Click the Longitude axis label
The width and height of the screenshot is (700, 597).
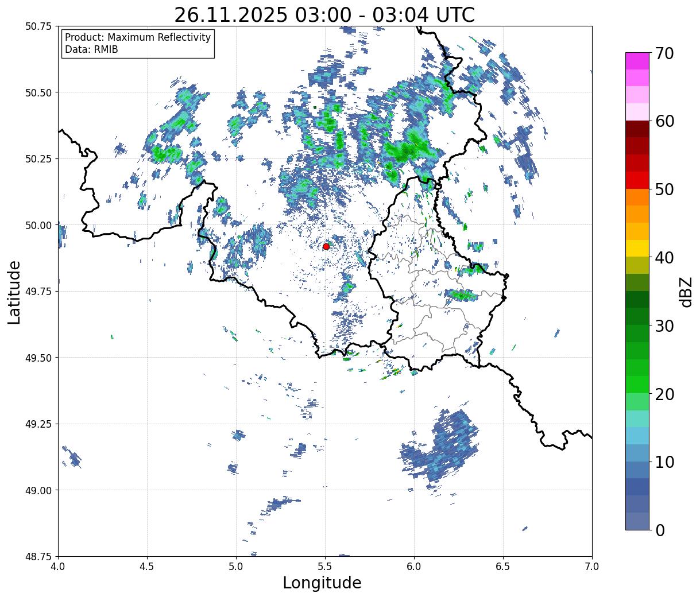click(322, 583)
